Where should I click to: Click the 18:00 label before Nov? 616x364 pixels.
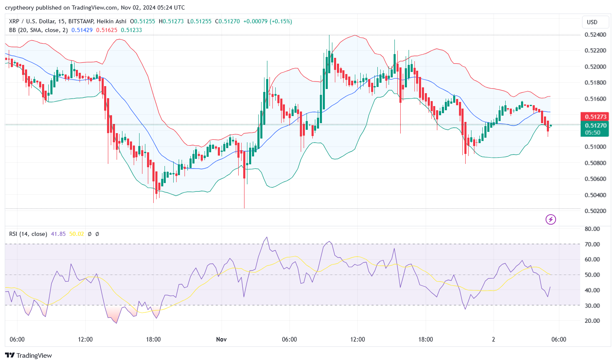click(153, 339)
